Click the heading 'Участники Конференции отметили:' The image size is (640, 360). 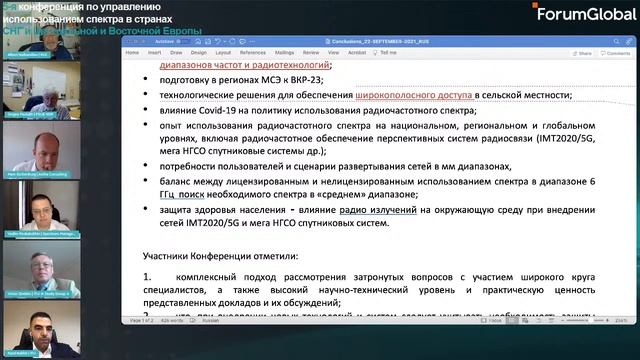tap(220, 256)
